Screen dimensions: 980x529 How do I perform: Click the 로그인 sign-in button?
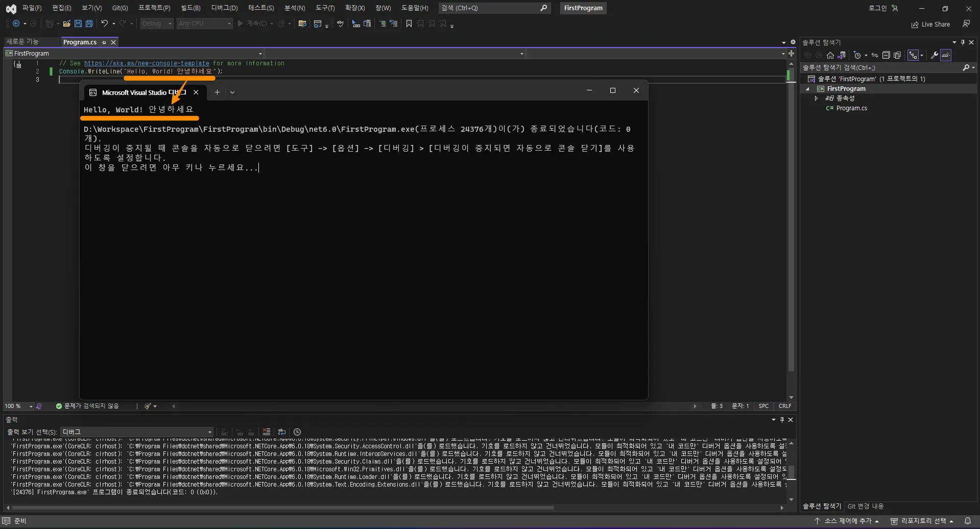coord(883,8)
